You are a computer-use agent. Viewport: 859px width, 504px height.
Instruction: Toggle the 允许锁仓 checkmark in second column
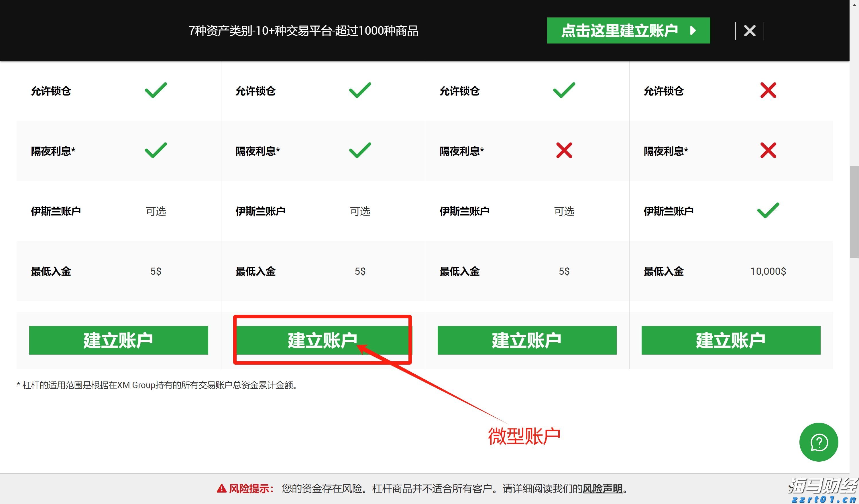(x=359, y=90)
